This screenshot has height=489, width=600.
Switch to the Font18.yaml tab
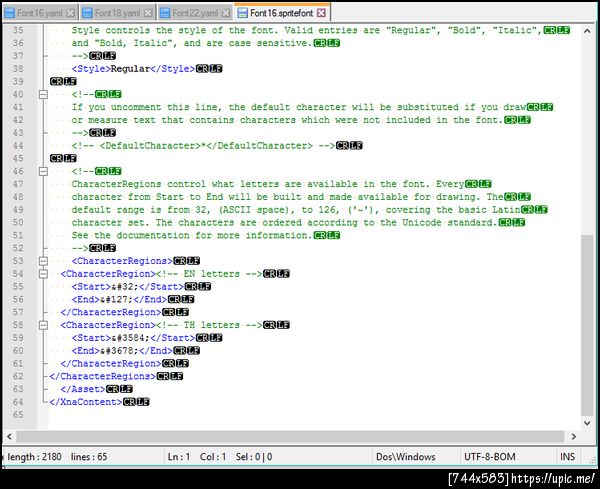(x=117, y=13)
